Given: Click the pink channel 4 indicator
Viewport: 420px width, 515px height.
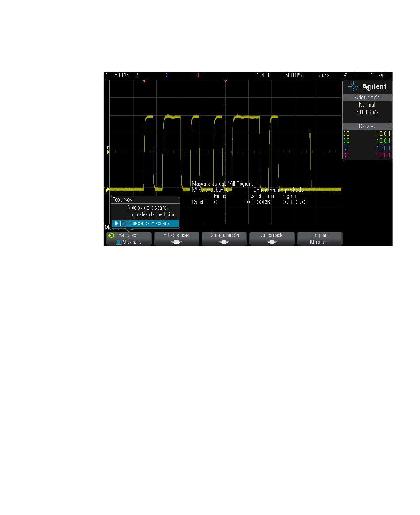Looking at the screenshot, I should (x=197, y=75).
